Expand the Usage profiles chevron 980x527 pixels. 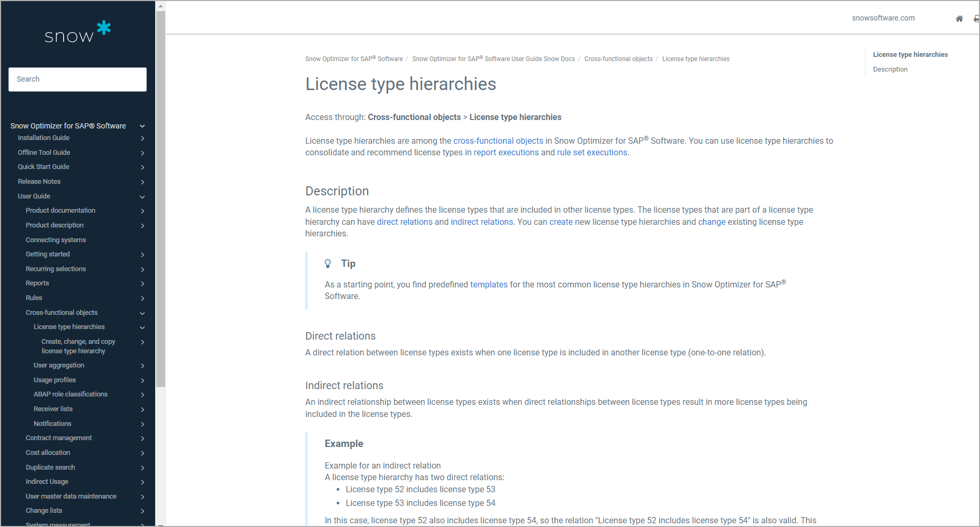[x=143, y=381]
